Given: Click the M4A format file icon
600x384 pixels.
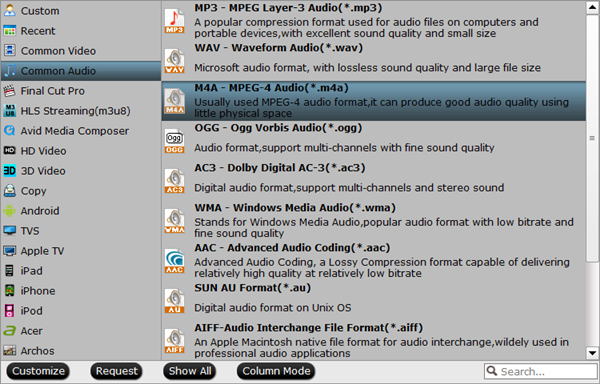Looking at the screenshot, I should pyautogui.click(x=174, y=101).
